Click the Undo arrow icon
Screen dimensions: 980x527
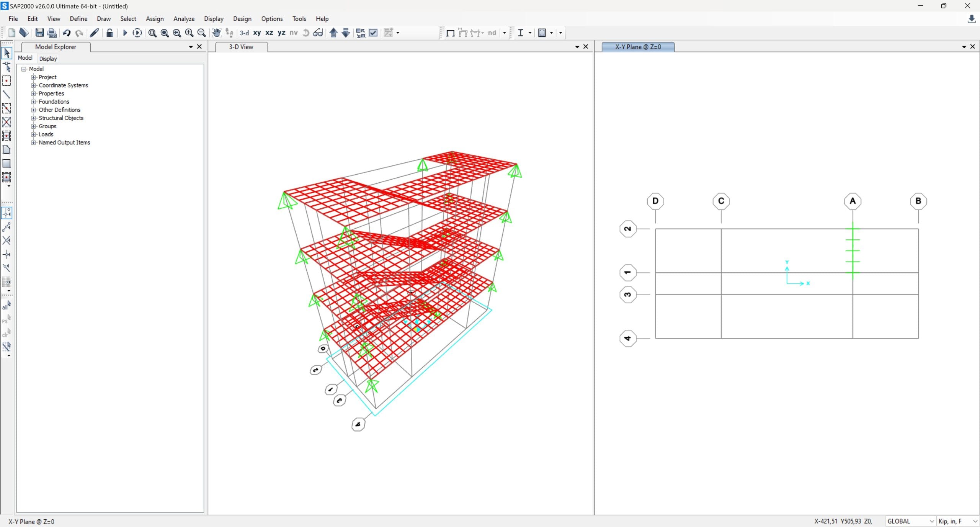[x=67, y=33]
